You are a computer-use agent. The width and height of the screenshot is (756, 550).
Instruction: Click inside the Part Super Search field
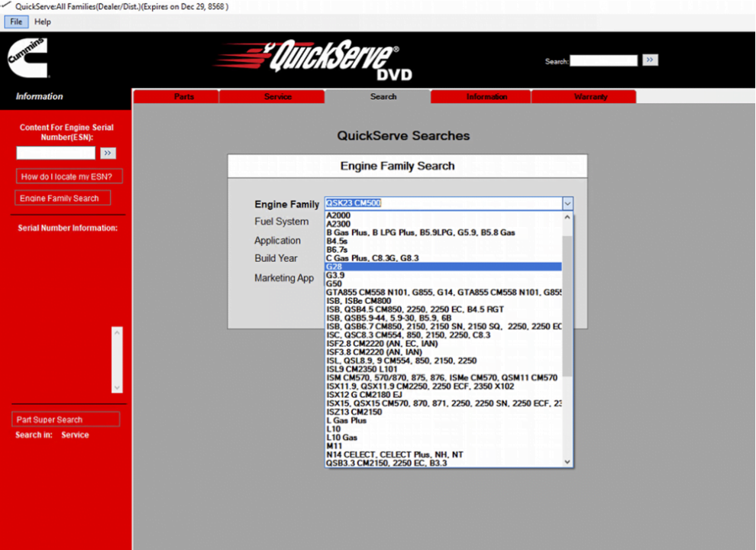pos(66,419)
